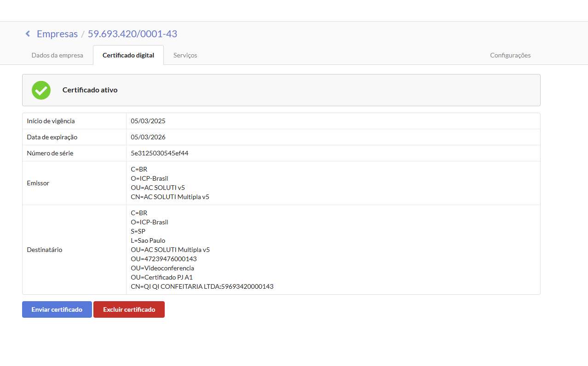Click the back chevron beside Empresas
Image resolution: width=588 pixels, height=366 pixels.
[x=28, y=34]
